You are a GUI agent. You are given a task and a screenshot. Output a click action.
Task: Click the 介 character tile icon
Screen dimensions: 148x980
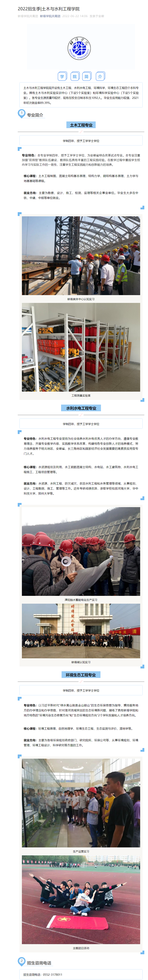tap(100, 76)
